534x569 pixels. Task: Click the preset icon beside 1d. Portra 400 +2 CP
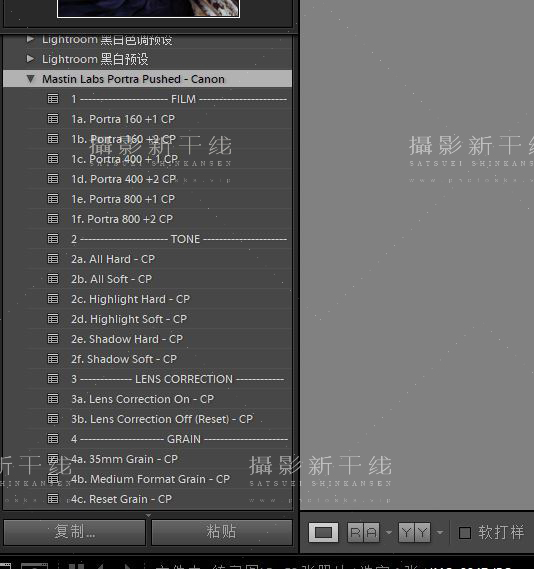53,179
